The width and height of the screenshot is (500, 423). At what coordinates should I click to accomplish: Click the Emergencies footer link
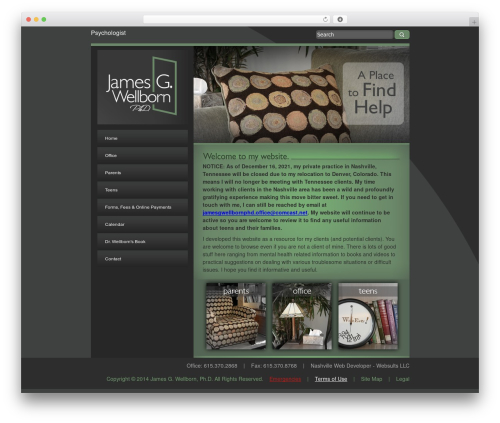tap(285, 379)
